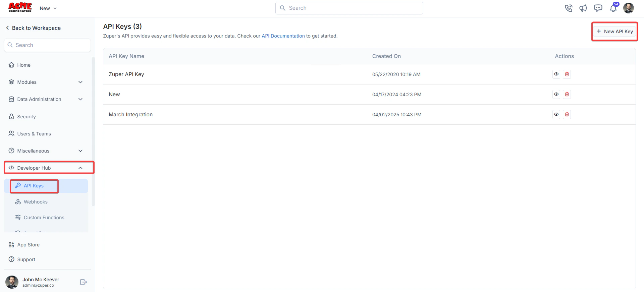This screenshot has height=292, width=644.
Task: Click the Users & Teams people icon
Action: (x=11, y=133)
